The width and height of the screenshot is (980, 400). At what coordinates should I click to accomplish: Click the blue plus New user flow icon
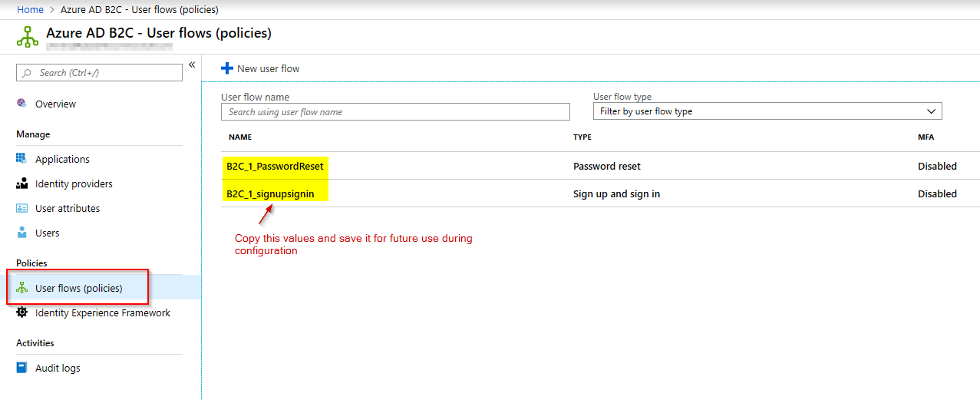click(226, 68)
